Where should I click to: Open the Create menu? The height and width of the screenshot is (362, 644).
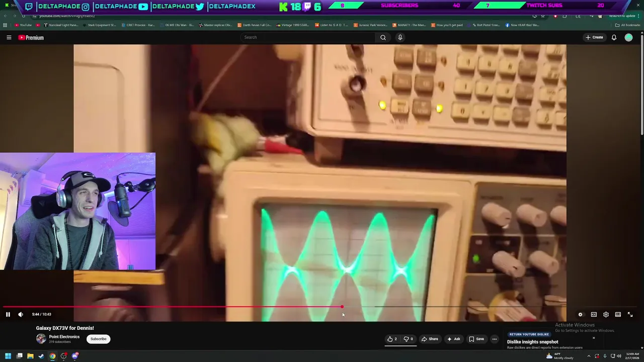(x=594, y=37)
